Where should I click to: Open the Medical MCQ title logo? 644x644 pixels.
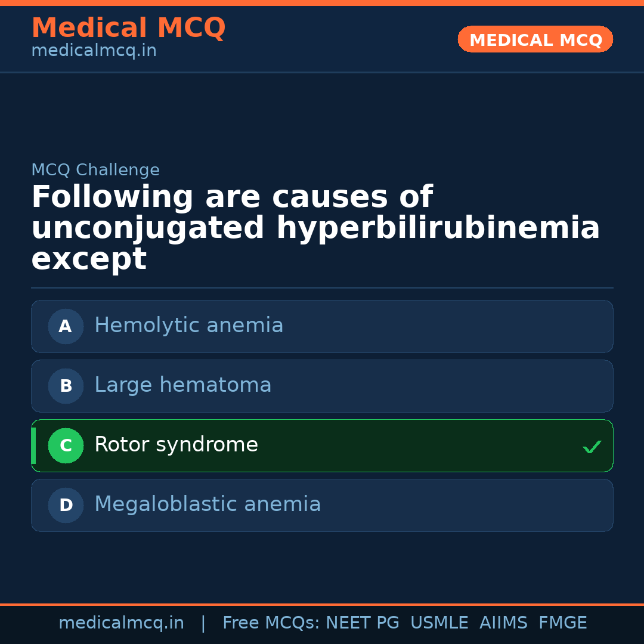coord(128,28)
